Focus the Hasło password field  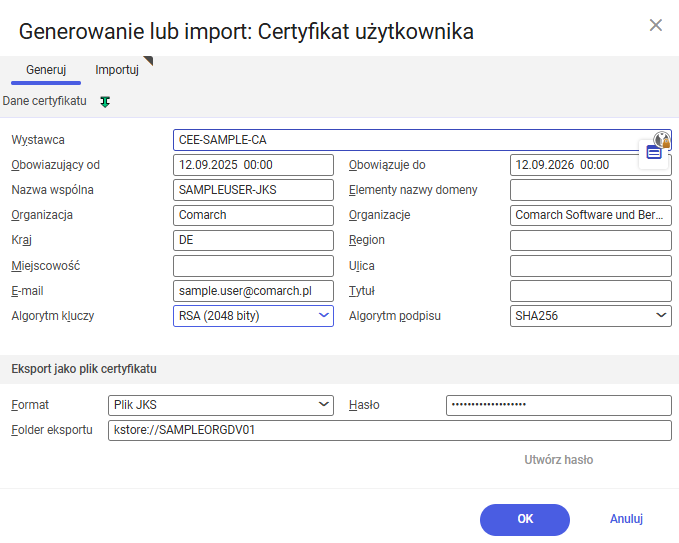558,405
